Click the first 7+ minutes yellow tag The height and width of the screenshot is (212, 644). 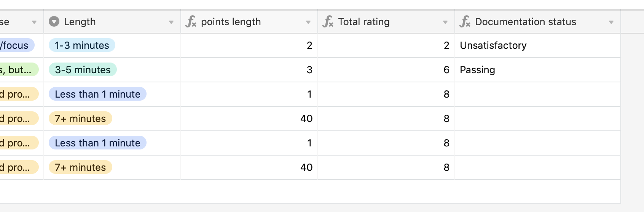pos(80,119)
